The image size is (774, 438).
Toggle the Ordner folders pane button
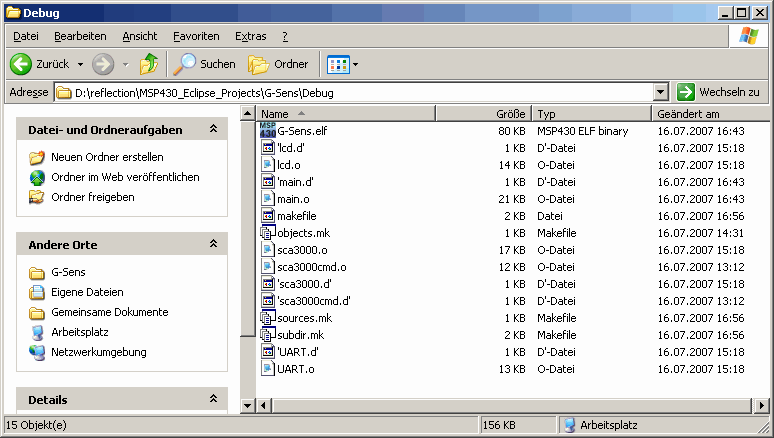[x=277, y=64]
